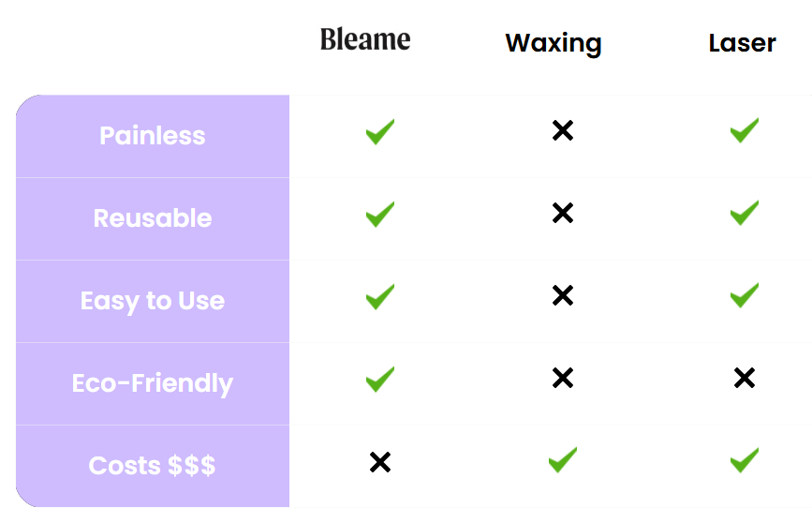Click the Bleame X mark for Costs $$$

[379, 462]
